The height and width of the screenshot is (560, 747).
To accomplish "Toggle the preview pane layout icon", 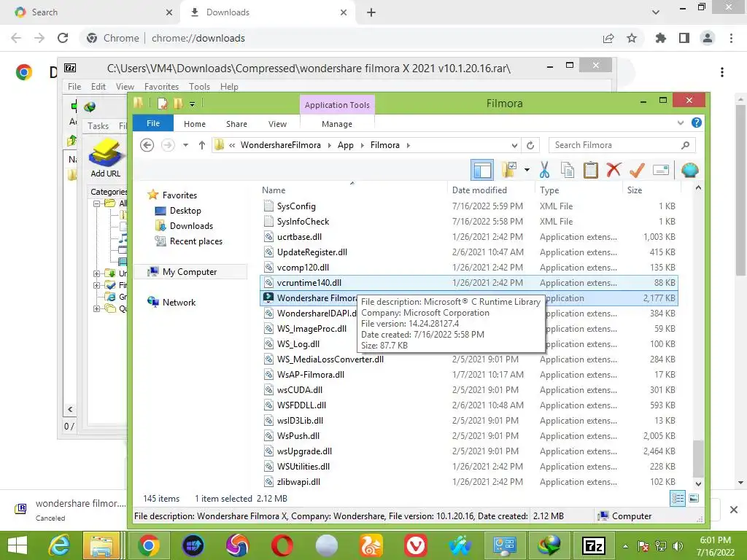I will [482, 170].
